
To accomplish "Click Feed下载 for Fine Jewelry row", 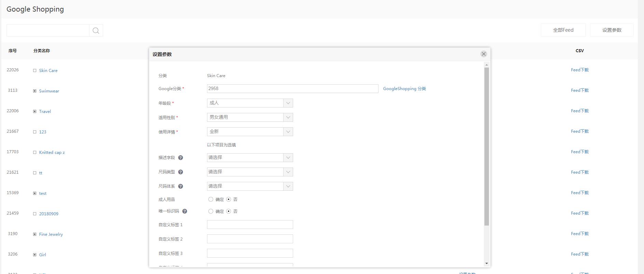I will [580, 234].
